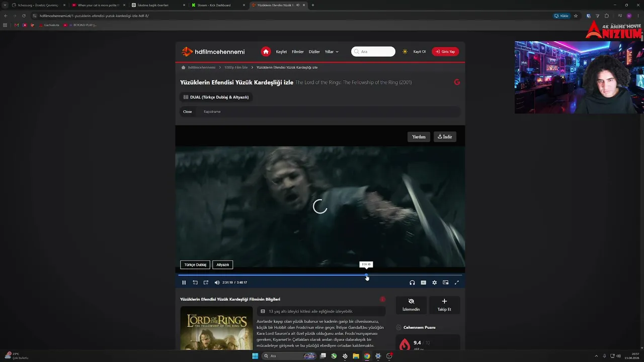The width and height of the screenshot is (644, 362).
Task: Click the breadcrumb home icon
Action: pyautogui.click(x=184, y=67)
